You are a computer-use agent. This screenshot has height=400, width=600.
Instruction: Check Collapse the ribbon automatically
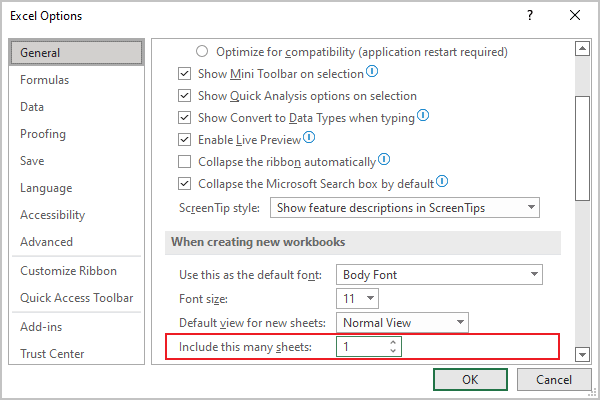184,162
